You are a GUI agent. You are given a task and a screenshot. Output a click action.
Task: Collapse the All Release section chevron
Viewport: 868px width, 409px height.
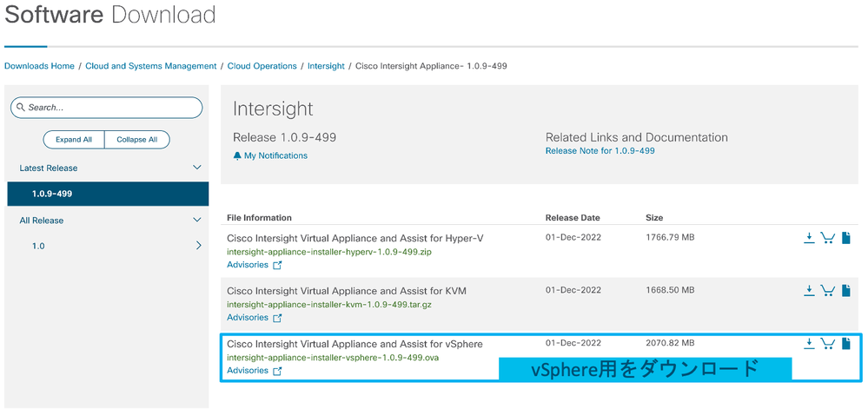pyautogui.click(x=196, y=221)
